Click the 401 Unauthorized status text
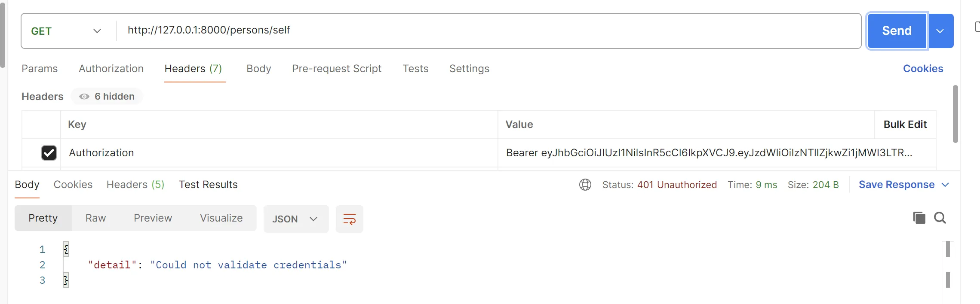The image size is (980, 304). click(677, 185)
